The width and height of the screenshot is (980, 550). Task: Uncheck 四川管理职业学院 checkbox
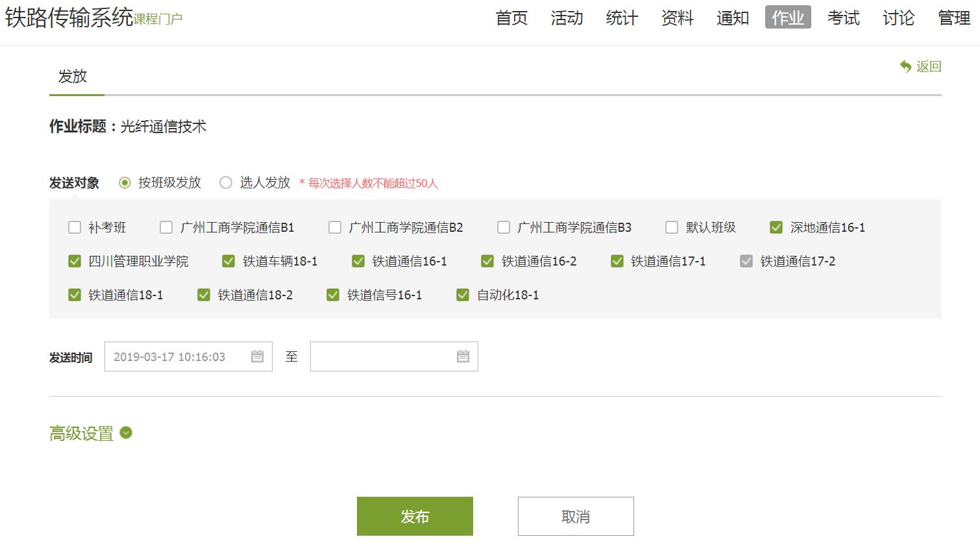(75, 261)
